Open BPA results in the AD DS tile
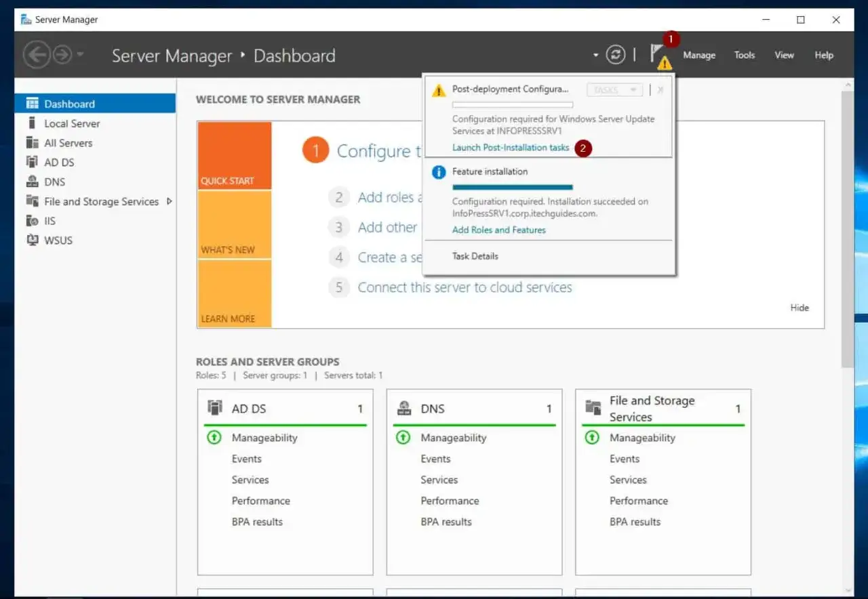 pos(257,522)
